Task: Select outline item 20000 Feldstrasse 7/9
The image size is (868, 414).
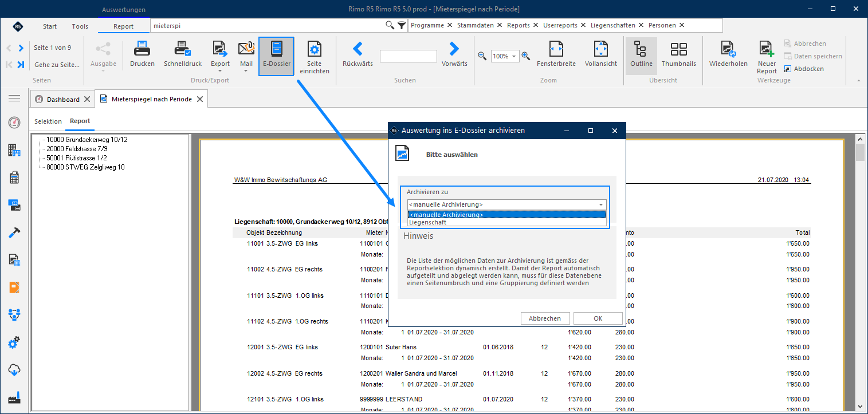Action: pyautogui.click(x=77, y=148)
